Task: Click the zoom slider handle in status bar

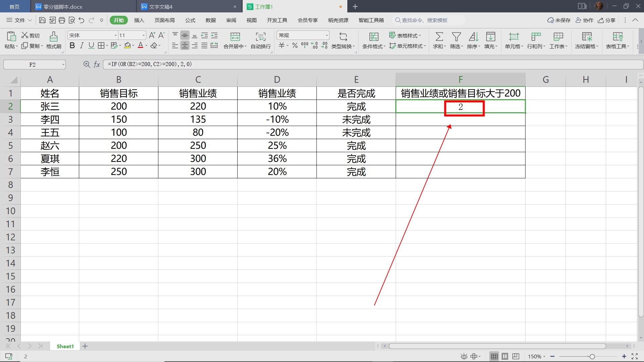Action: [x=592, y=356]
